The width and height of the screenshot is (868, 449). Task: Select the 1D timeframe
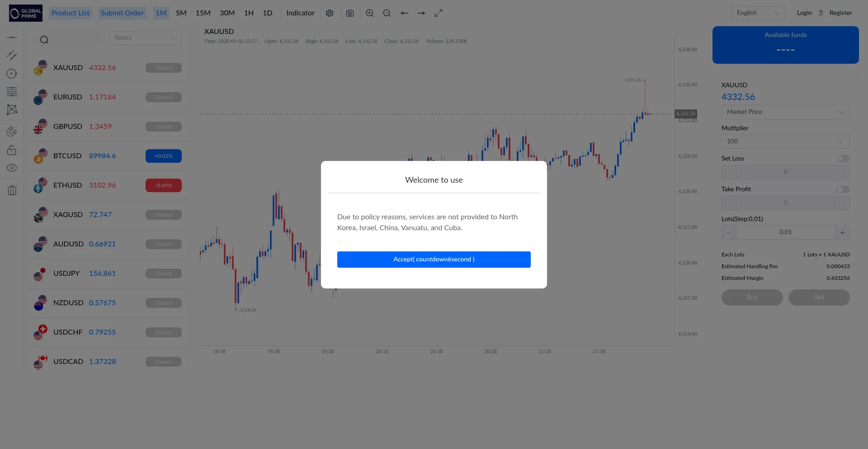(x=268, y=13)
